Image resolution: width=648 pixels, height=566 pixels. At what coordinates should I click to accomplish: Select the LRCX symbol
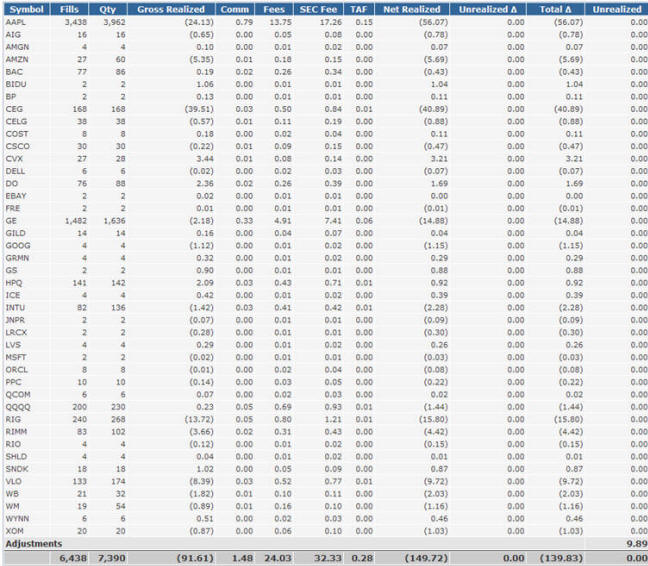tap(16, 333)
